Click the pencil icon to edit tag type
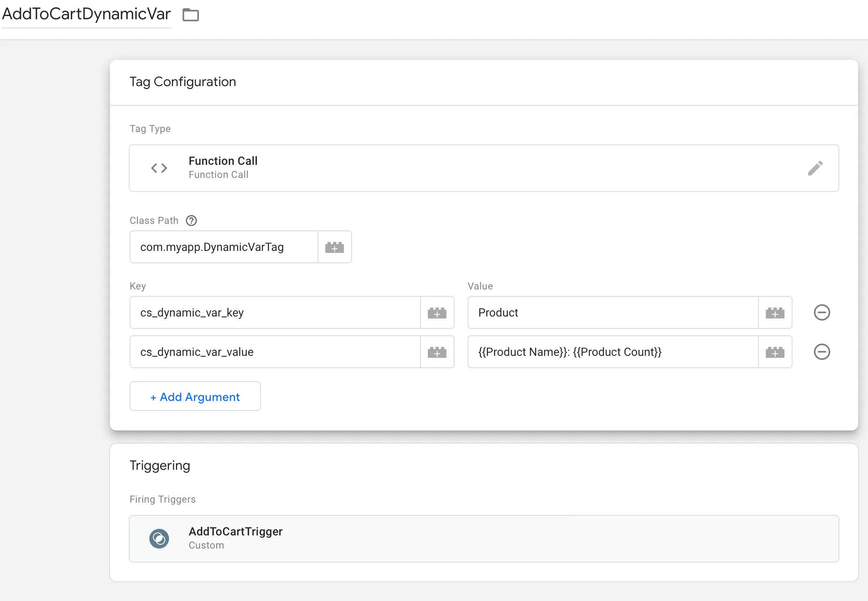868x601 pixels. click(x=815, y=168)
